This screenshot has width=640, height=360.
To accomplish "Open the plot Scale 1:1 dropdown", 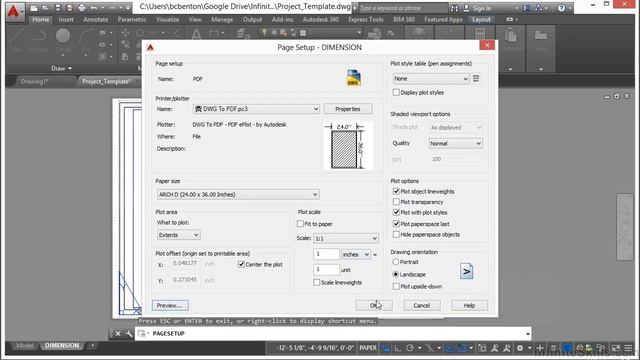I will tap(346, 238).
